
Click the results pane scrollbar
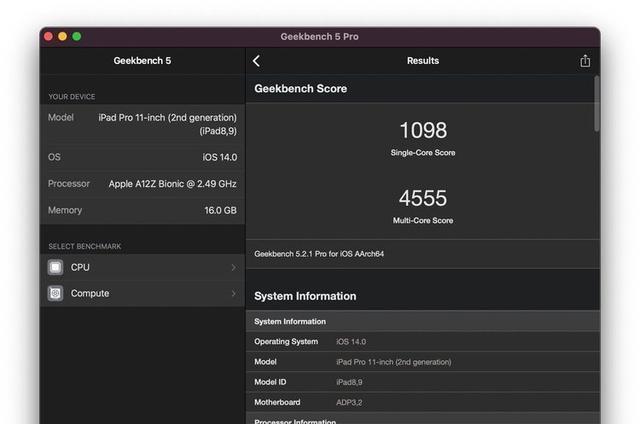tap(596, 104)
